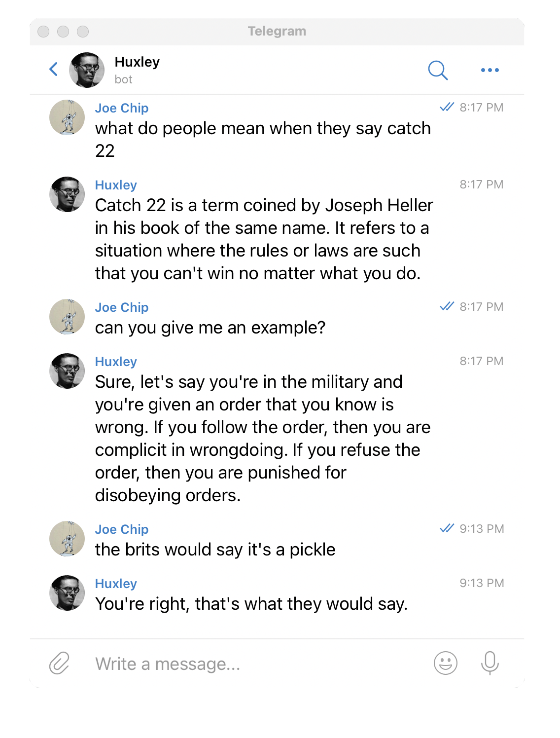Start voice recording with microphone icon
Screen dimensions: 560x738
coord(490,663)
